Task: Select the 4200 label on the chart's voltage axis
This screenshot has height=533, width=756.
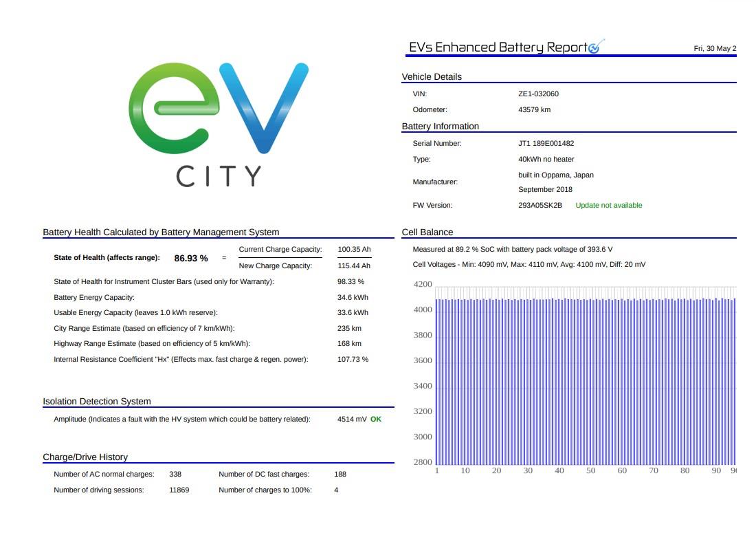Action: pyautogui.click(x=423, y=284)
